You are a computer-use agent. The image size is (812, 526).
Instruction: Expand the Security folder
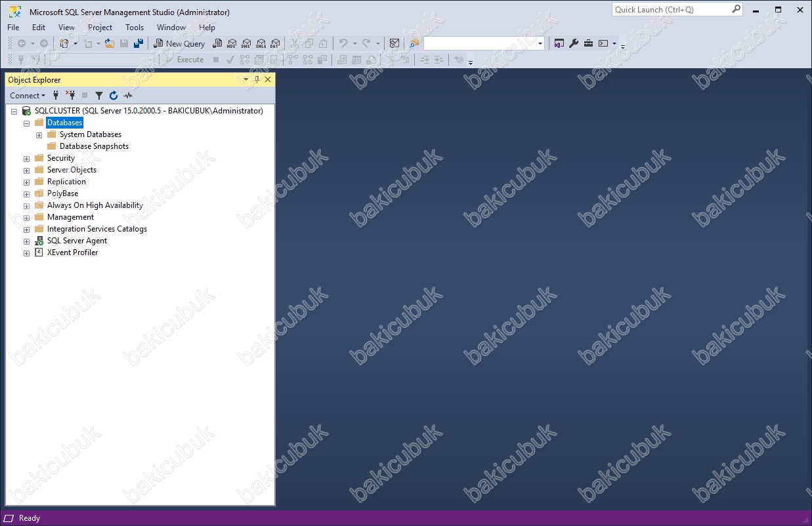(26, 158)
